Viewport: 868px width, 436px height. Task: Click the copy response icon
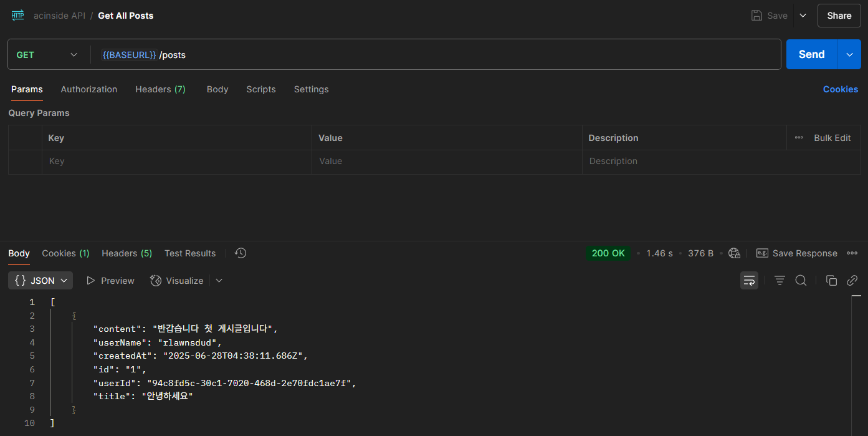(831, 281)
